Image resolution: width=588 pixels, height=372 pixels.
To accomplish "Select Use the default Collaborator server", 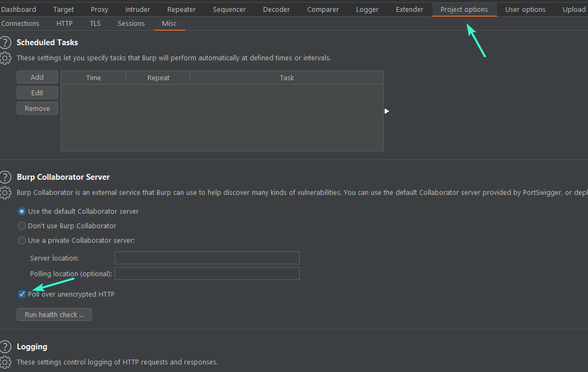I will click(x=21, y=211).
